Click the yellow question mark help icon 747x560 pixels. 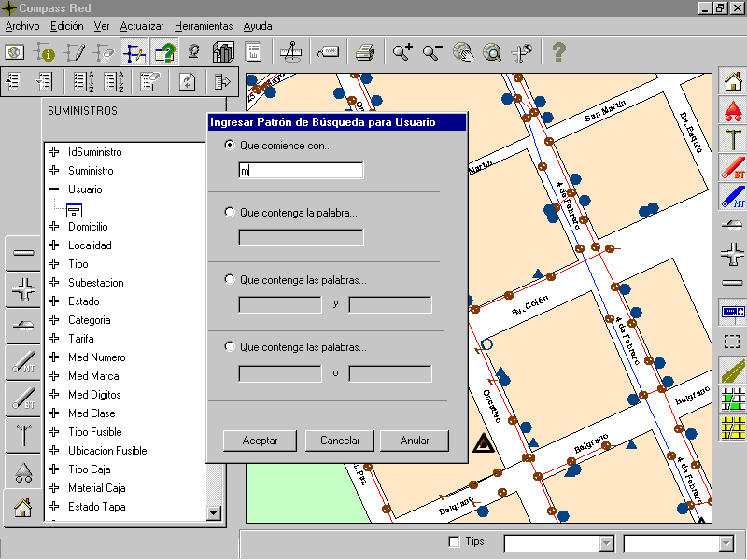coord(558,52)
